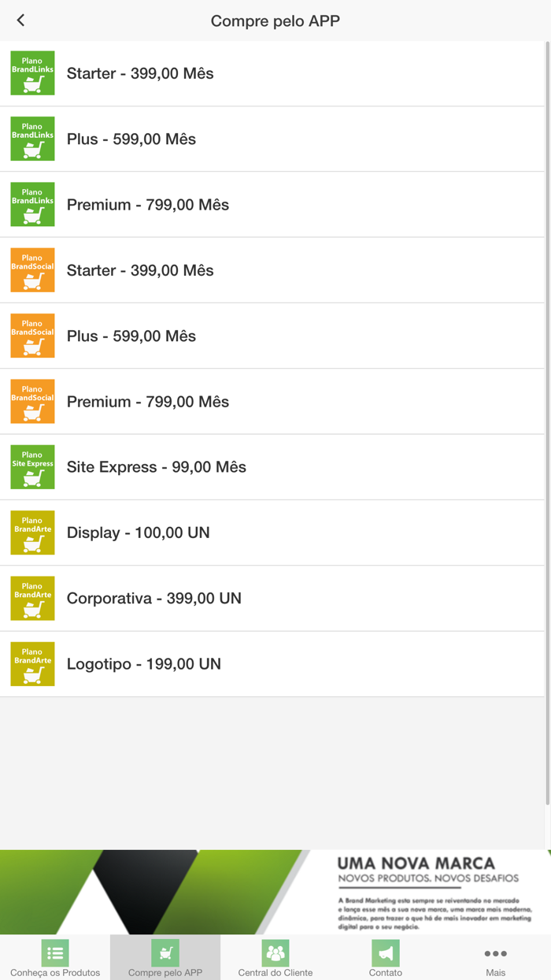Image resolution: width=551 pixels, height=980 pixels.
Task: Tap the BrandLinks Premium plan cart icon
Action: coord(32,205)
